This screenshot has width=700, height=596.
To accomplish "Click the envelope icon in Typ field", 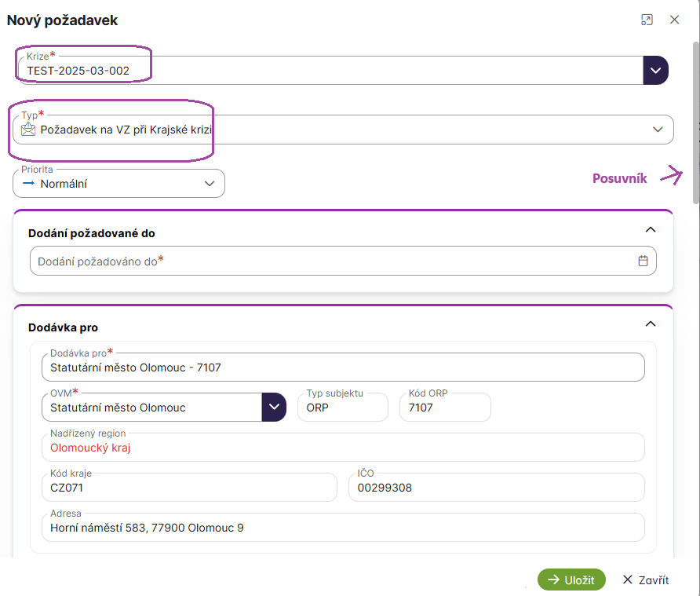I will pyautogui.click(x=29, y=130).
